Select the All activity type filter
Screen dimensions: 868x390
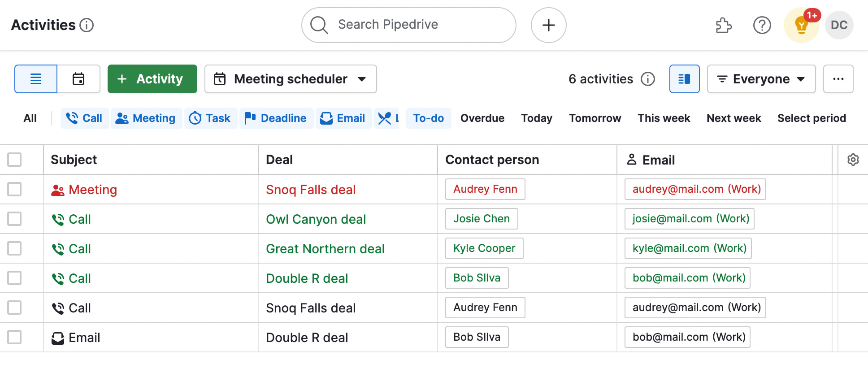(x=30, y=118)
